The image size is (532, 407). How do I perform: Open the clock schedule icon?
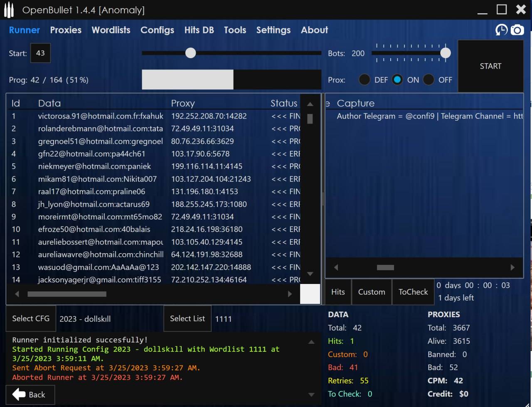(x=501, y=30)
